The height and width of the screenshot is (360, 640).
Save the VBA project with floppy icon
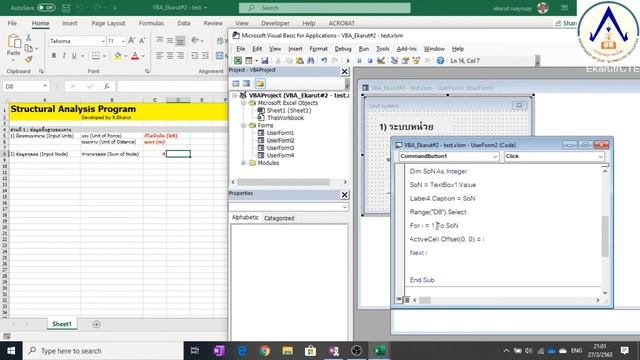pyautogui.click(x=264, y=61)
